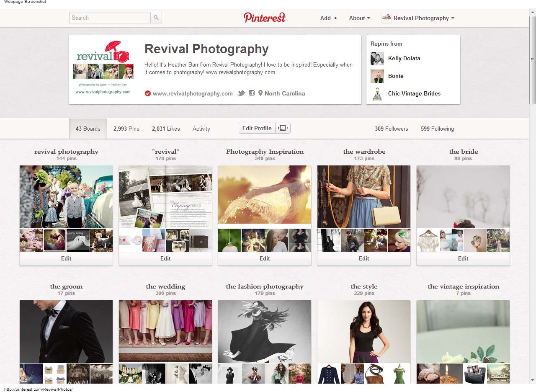Image resolution: width=536 pixels, height=392 pixels.
Task: Open www.revivalphotography.com website link
Action: 193,93
